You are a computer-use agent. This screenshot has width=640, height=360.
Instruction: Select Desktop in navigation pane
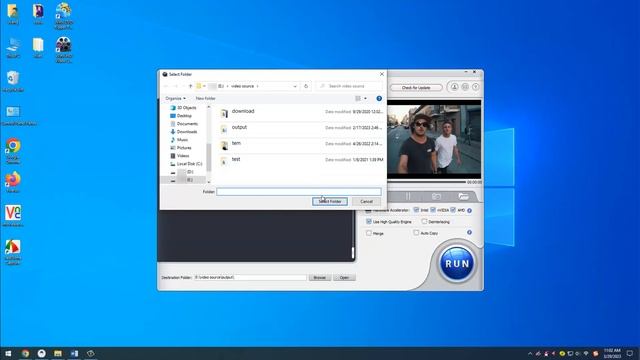tap(184, 116)
